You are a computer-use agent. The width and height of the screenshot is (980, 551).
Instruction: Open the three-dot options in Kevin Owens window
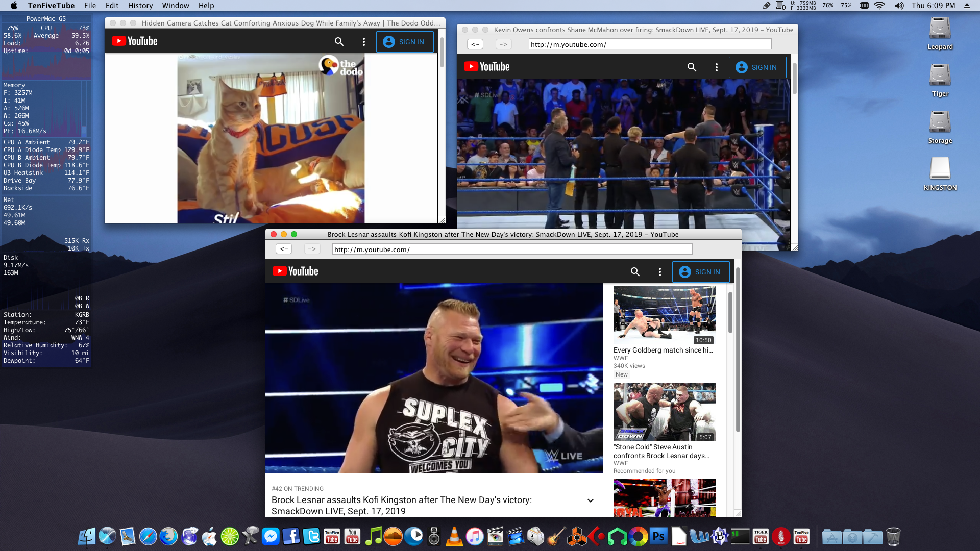(716, 67)
